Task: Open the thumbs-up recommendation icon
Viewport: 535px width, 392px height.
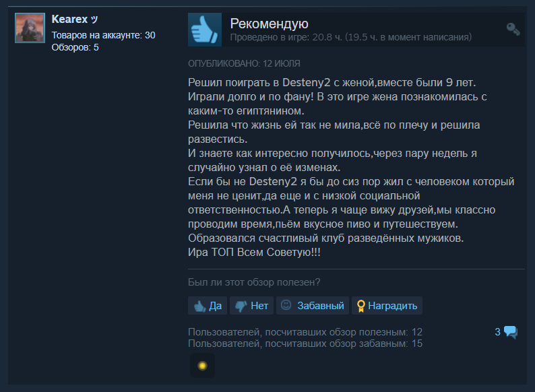Action: click(x=205, y=30)
